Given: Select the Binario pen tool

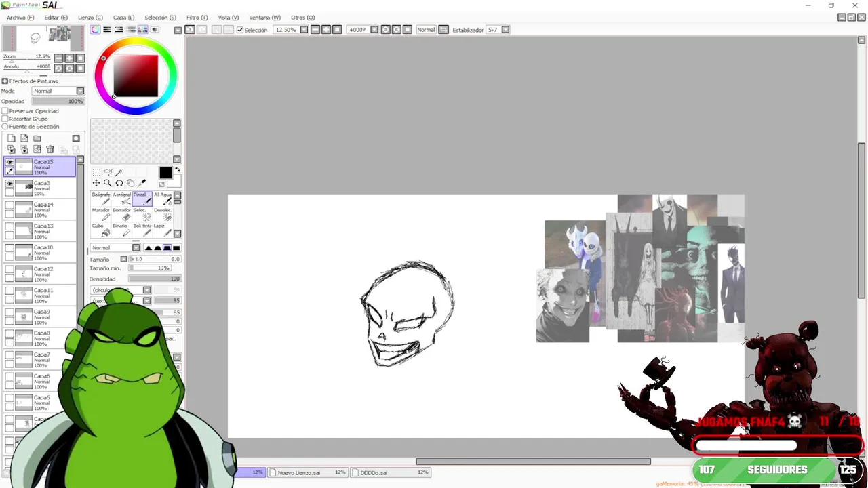Looking at the screenshot, I should coord(121,230).
